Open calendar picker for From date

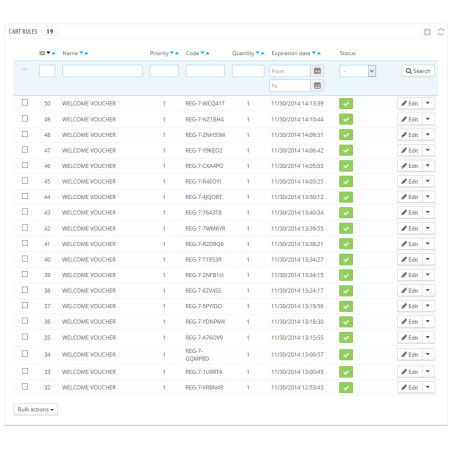[x=317, y=71]
